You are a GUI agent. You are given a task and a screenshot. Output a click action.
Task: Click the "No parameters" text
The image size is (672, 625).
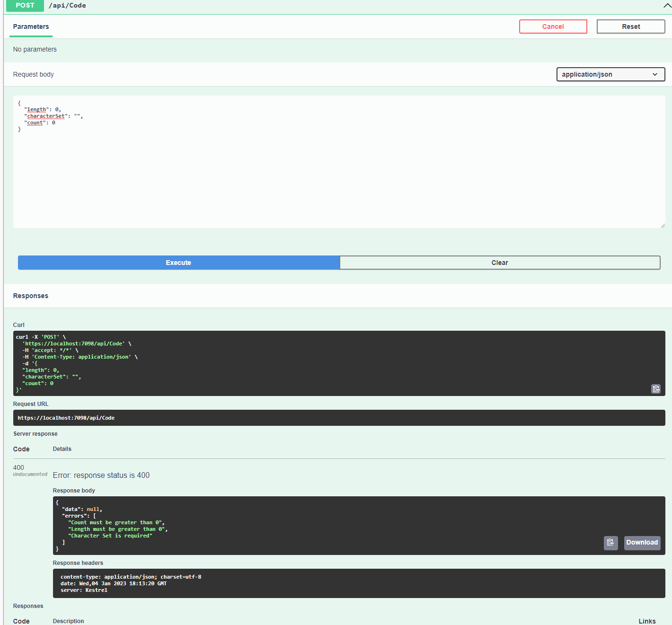[x=35, y=49]
